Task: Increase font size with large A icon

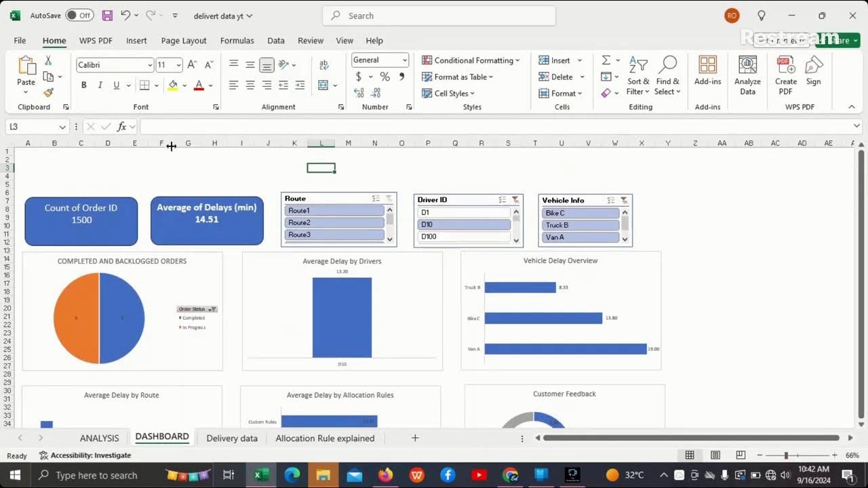Action: [x=192, y=65]
